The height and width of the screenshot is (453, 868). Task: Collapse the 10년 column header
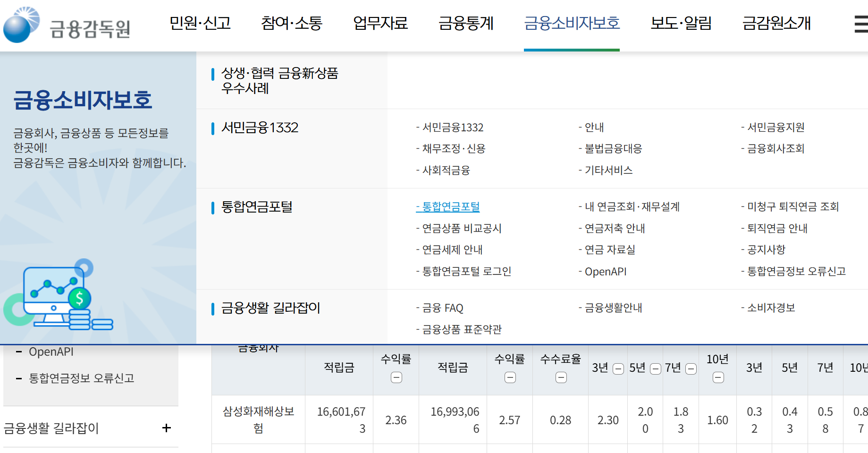(x=717, y=377)
